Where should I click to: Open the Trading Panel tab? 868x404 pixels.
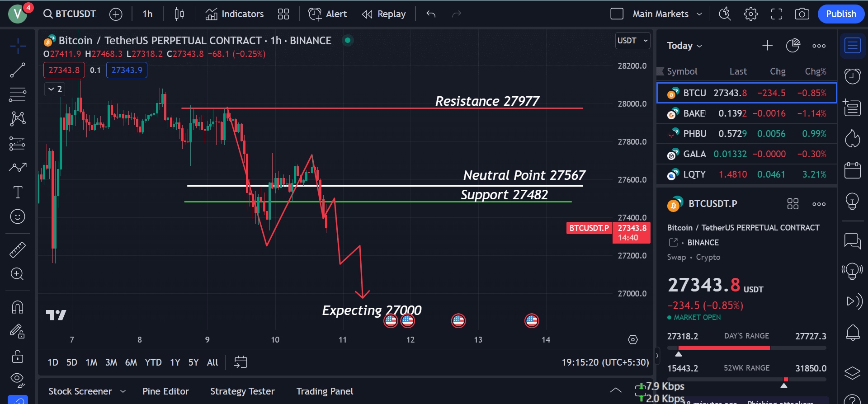coord(325,391)
